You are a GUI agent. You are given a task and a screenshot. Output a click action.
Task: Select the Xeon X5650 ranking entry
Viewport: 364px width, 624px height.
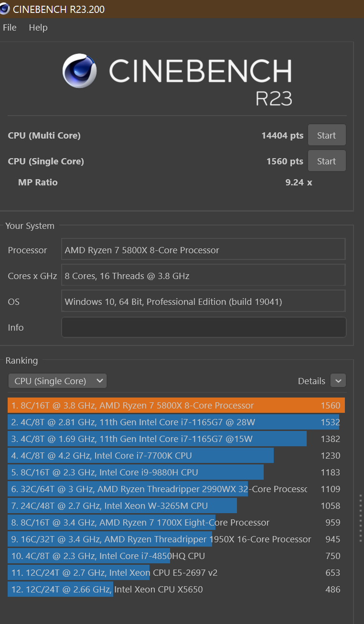point(176,590)
